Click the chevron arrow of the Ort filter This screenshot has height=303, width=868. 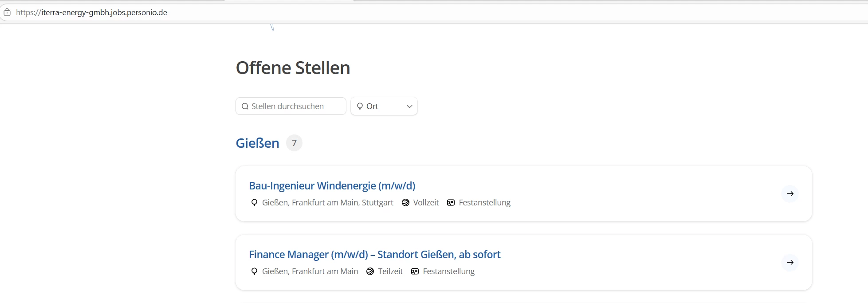coord(409,106)
